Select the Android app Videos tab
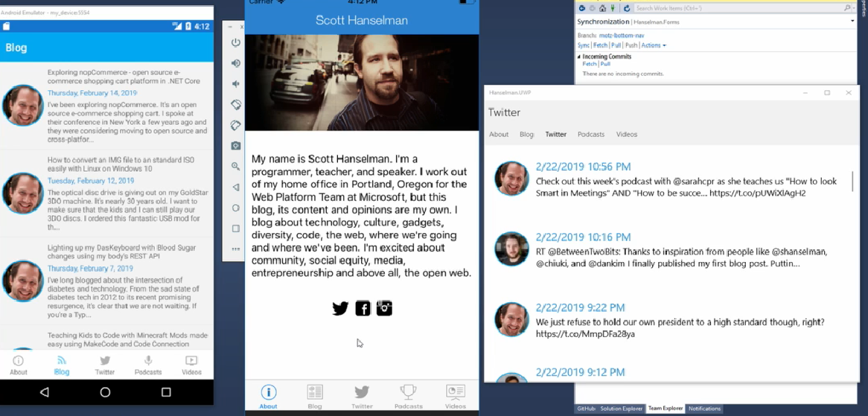Screen dimensions: 868x416 191,365
